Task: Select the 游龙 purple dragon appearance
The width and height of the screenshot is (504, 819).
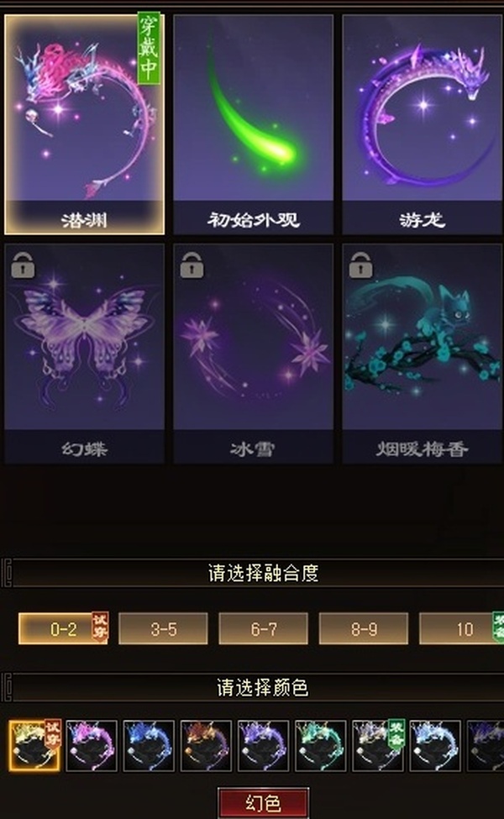Action: pos(422,124)
